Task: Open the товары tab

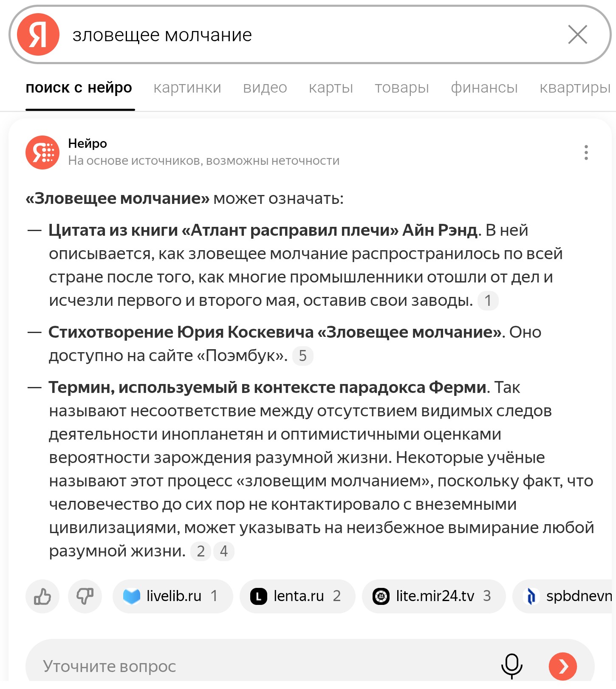Action: (402, 88)
